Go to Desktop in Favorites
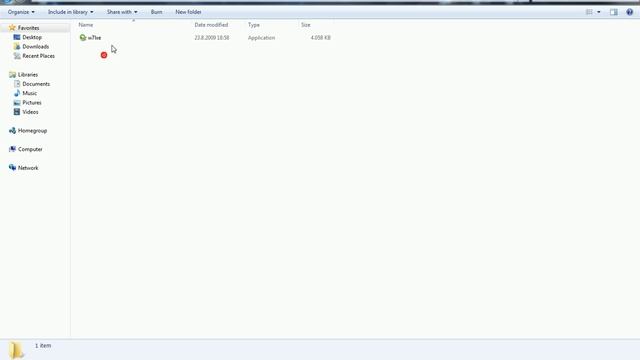Image resolution: width=640 pixels, height=360 pixels. 32,37
